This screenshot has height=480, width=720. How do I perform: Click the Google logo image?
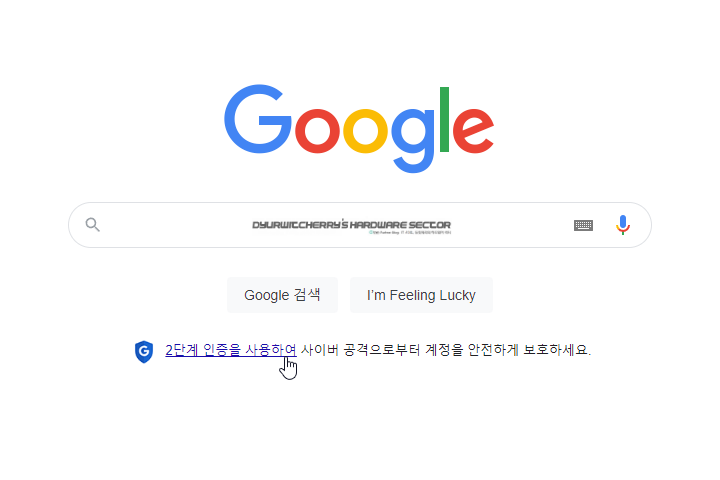click(x=359, y=128)
